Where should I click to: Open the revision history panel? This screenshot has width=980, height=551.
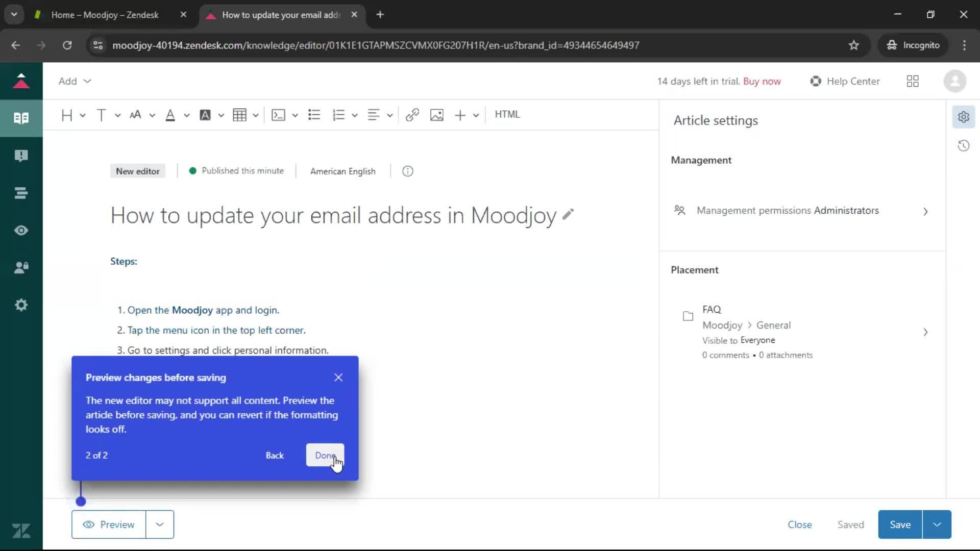(x=964, y=146)
